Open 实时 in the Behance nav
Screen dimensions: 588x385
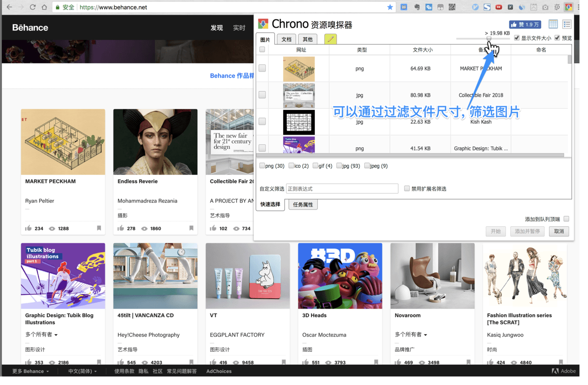click(x=239, y=28)
